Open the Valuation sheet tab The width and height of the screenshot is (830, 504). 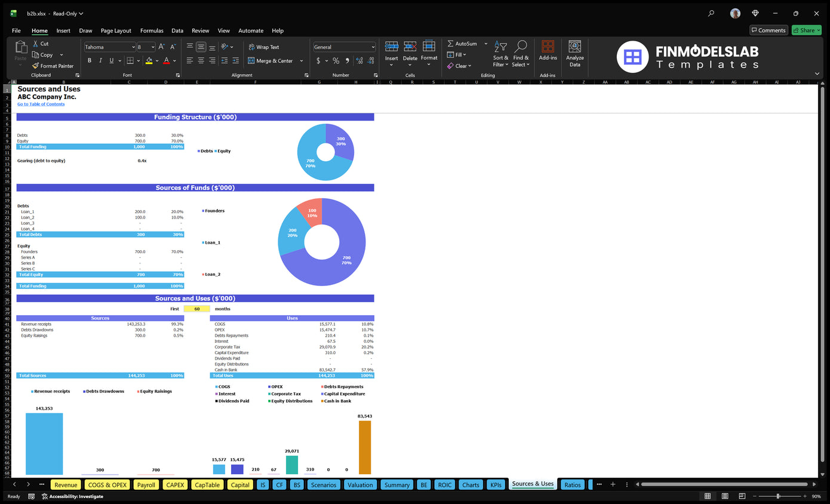click(360, 484)
